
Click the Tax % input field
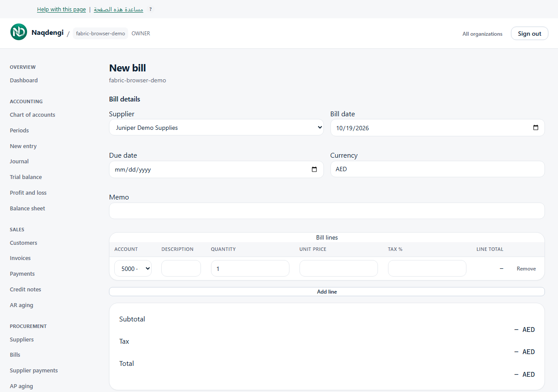[x=427, y=268]
